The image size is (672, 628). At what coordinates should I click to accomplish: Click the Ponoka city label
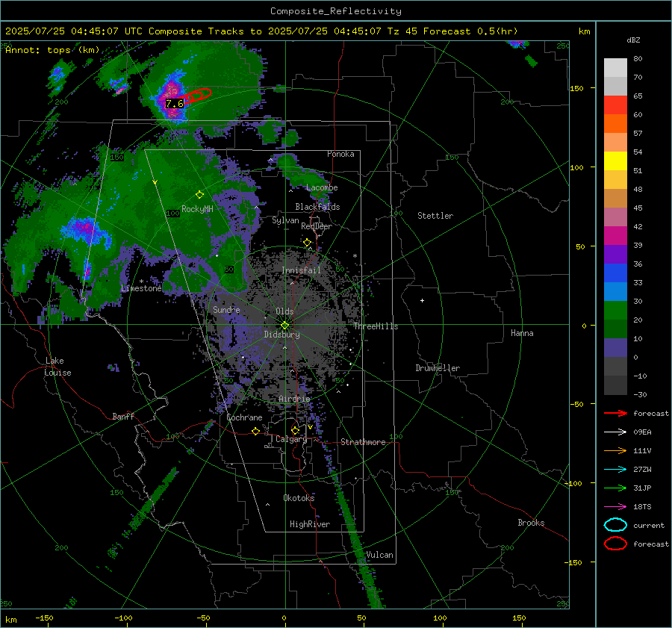(x=340, y=154)
